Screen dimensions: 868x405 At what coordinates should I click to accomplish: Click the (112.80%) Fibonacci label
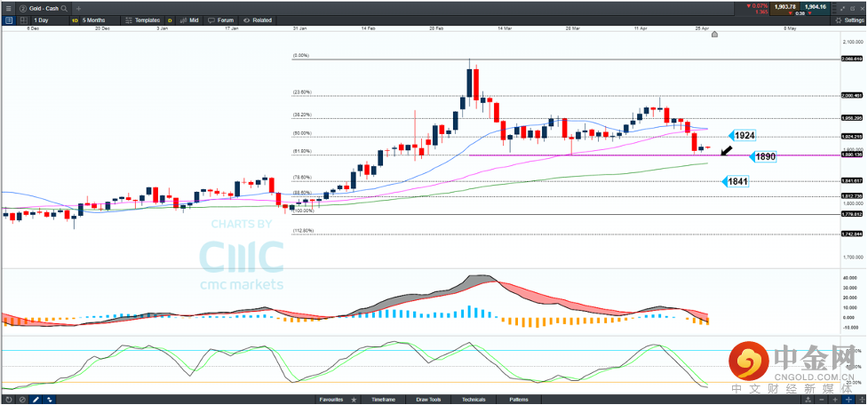click(303, 230)
